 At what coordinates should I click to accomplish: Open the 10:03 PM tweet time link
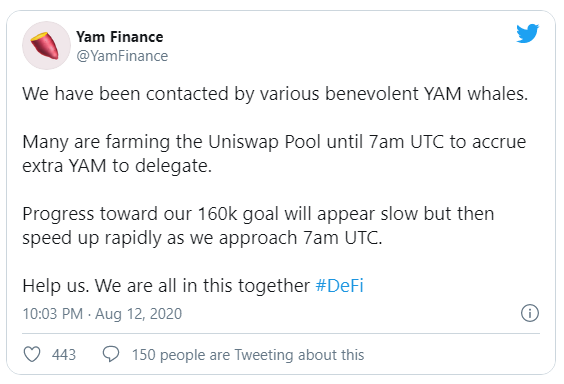(53, 314)
